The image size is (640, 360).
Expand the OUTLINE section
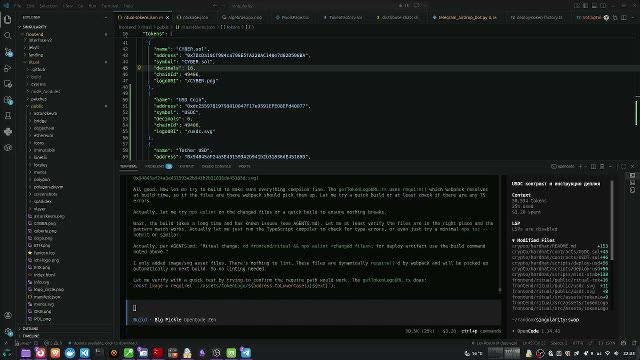(x=31, y=329)
